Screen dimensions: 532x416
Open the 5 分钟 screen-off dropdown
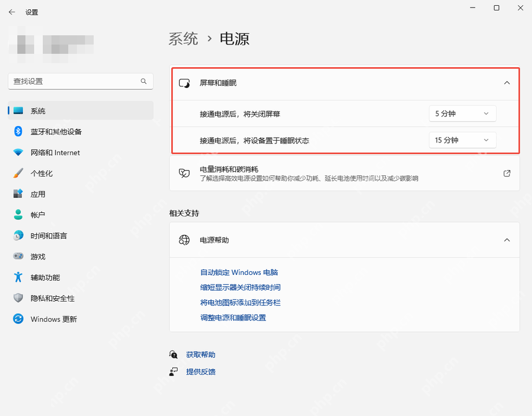pyautogui.click(x=463, y=113)
